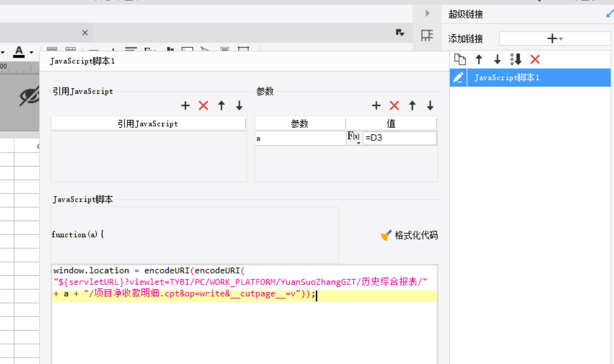Image resolution: width=614 pixels, height=364 pixels.
Task: Collapse the right side panel arrow
Action: point(427,13)
